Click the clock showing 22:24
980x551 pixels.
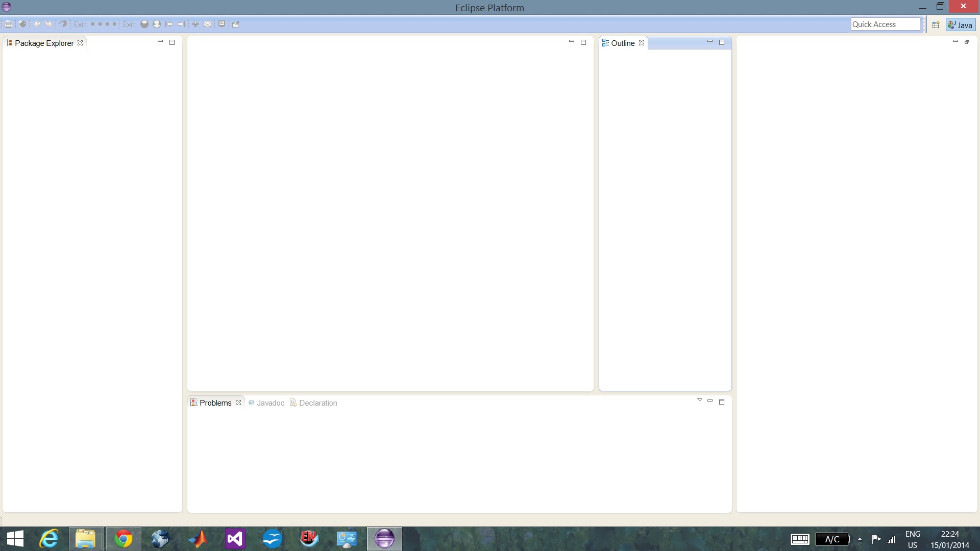949,539
